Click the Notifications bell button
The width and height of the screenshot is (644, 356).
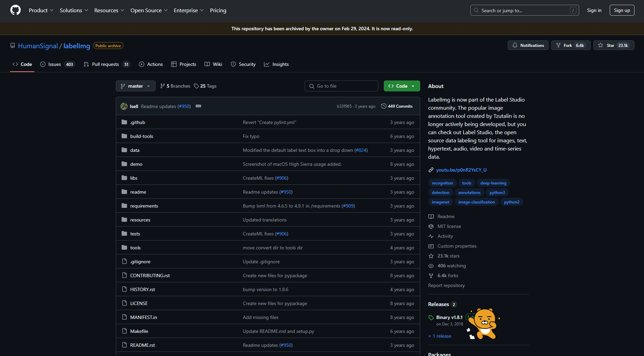(528, 45)
